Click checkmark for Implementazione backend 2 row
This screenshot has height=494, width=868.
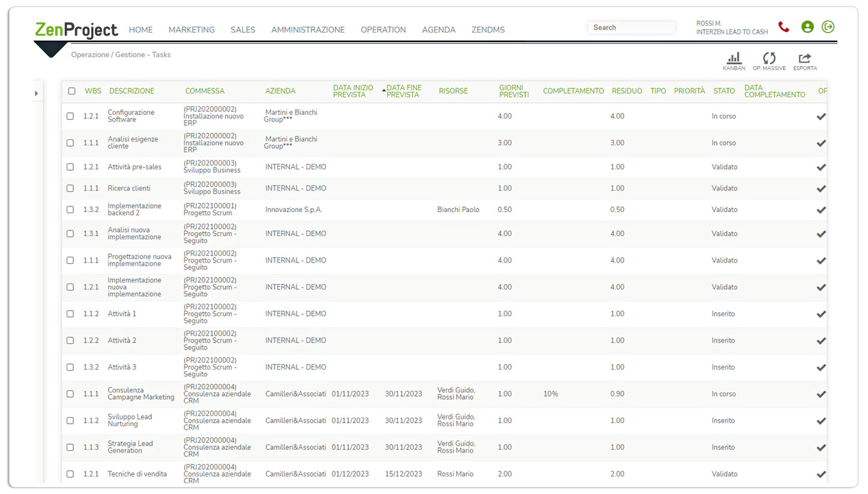pos(821,210)
